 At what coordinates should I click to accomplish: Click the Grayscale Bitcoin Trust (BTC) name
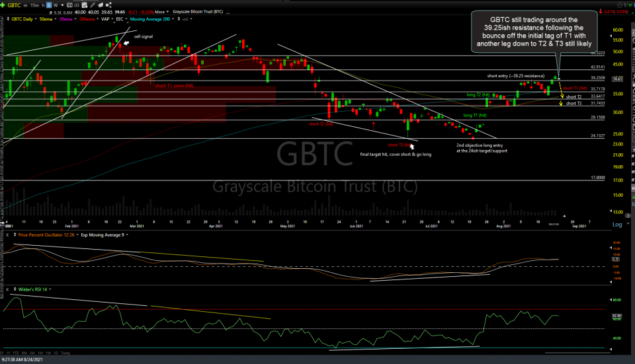tap(198, 12)
